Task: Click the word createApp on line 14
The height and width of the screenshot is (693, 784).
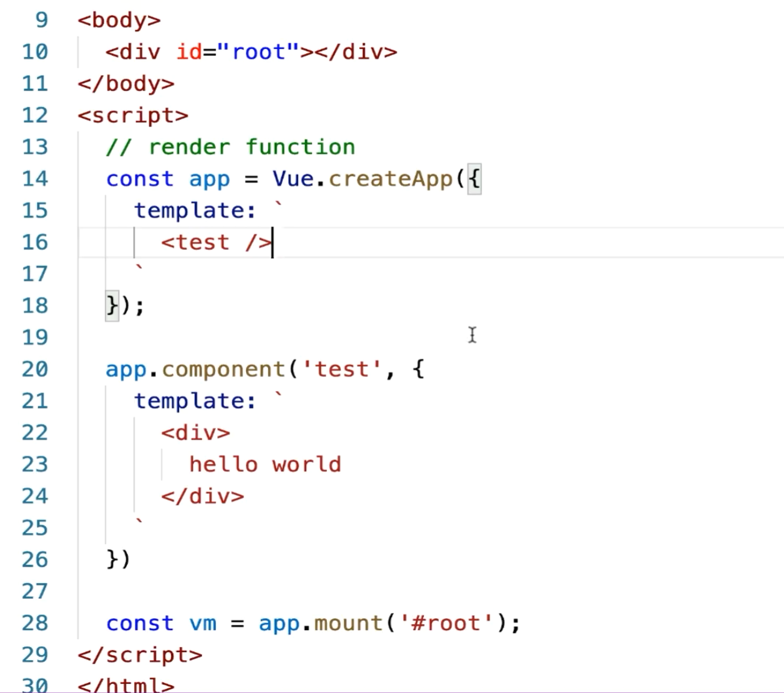Action: (x=391, y=179)
